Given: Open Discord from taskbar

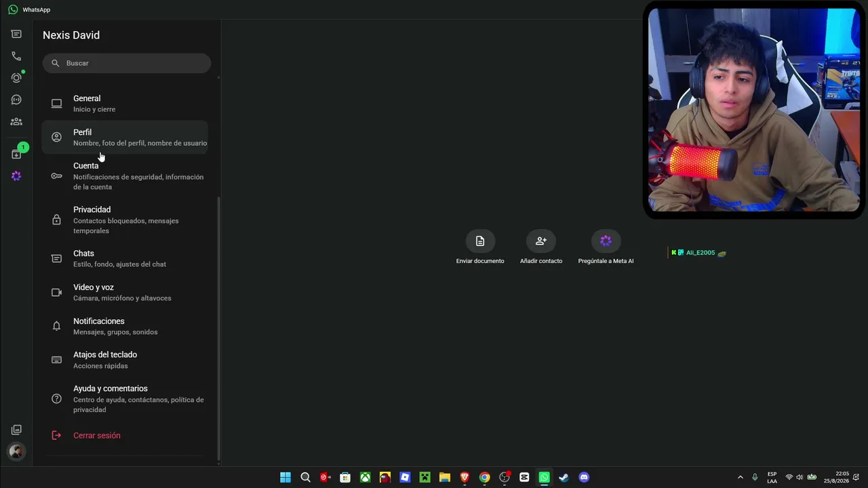Looking at the screenshot, I should (x=584, y=477).
